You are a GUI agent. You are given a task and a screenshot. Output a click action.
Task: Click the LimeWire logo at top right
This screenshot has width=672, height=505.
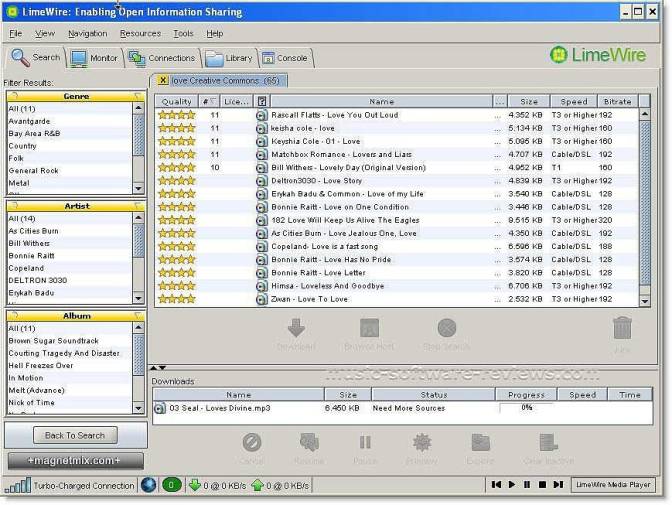coord(598,55)
